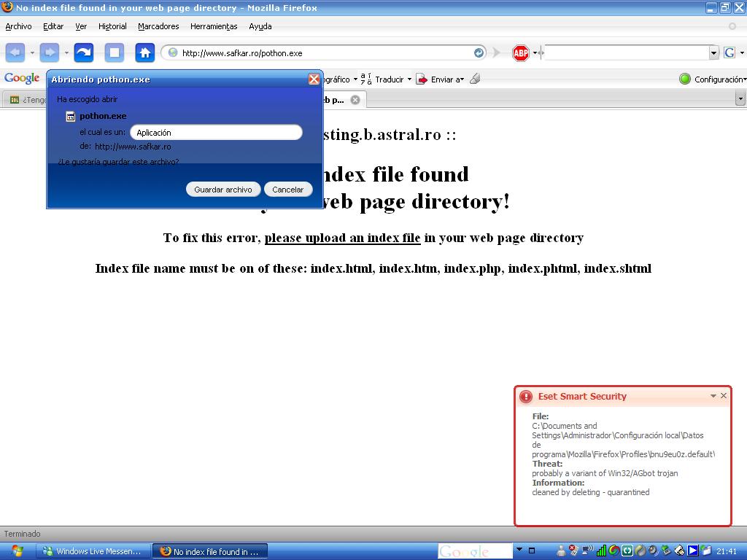Expand Eset notification options arrow
Image resolution: width=747 pixels, height=560 pixels.
tap(713, 396)
